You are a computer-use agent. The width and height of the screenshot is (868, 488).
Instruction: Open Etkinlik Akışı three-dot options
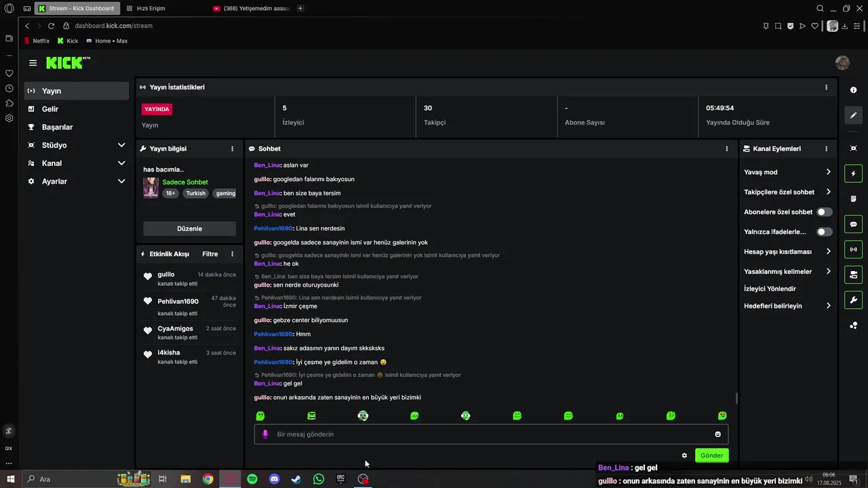pos(232,254)
